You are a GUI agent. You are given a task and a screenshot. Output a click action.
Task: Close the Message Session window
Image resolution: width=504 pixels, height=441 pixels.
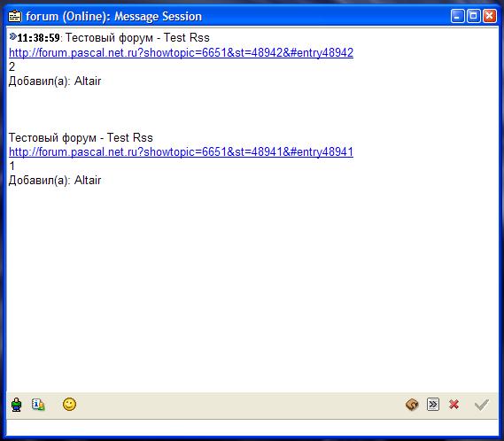point(490,16)
